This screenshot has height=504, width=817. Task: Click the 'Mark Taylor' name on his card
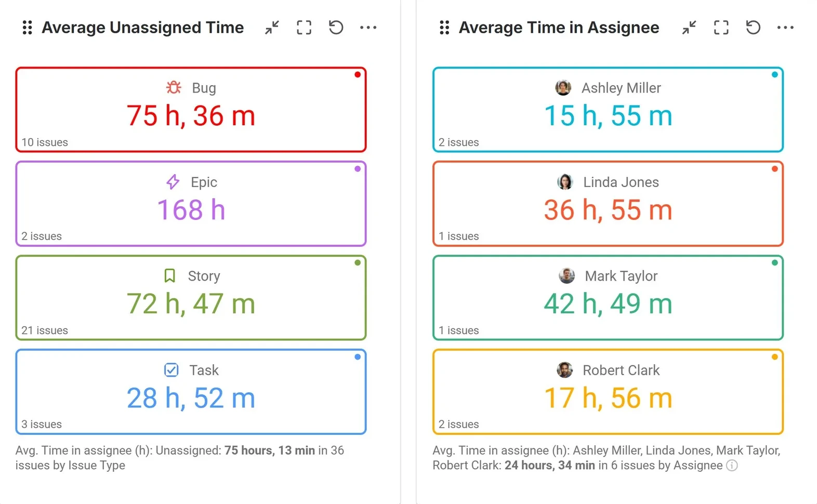(621, 276)
